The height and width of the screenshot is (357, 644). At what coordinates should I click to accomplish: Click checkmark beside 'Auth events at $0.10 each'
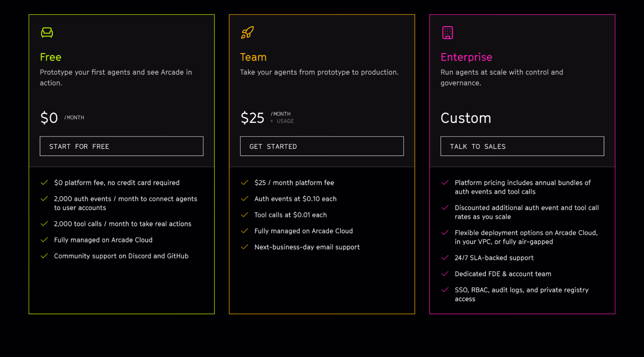245,199
